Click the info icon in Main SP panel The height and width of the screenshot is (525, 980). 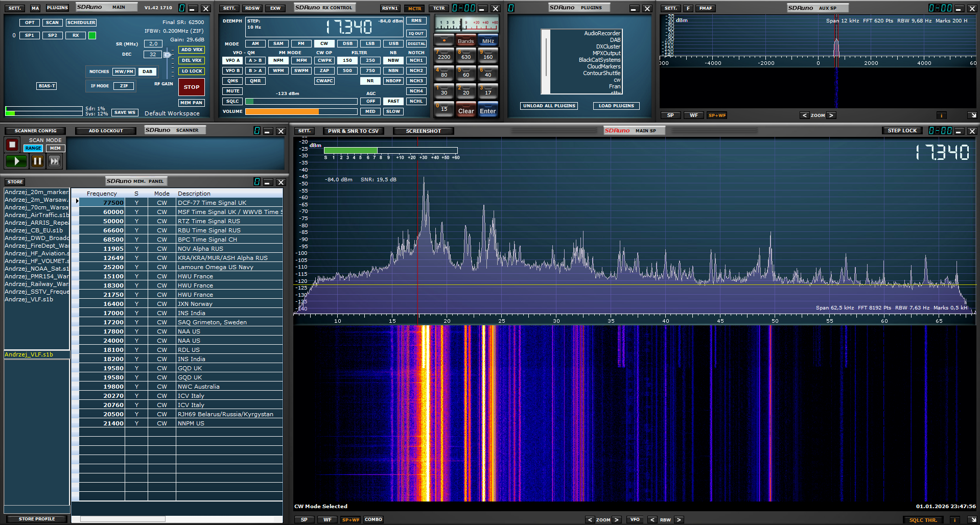pyautogui.click(x=954, y=520)
